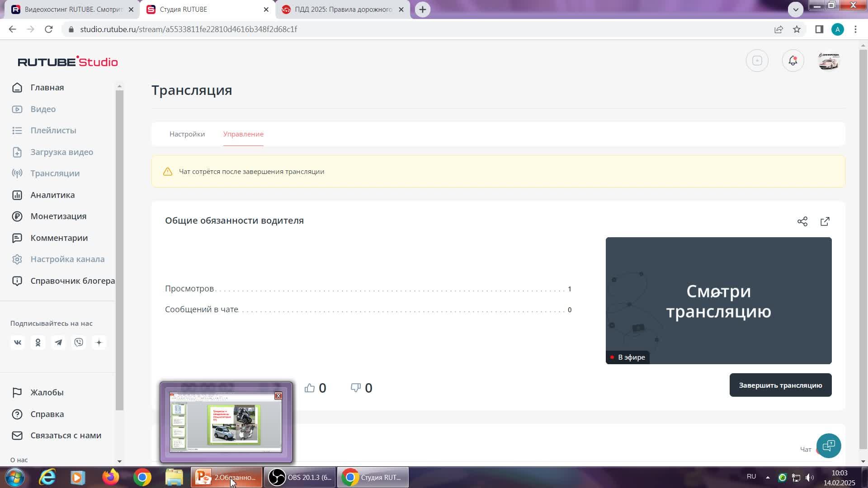Screen dimensions: 868x488
Task: Click the share icon for the stream
Action: click(803, 221)
